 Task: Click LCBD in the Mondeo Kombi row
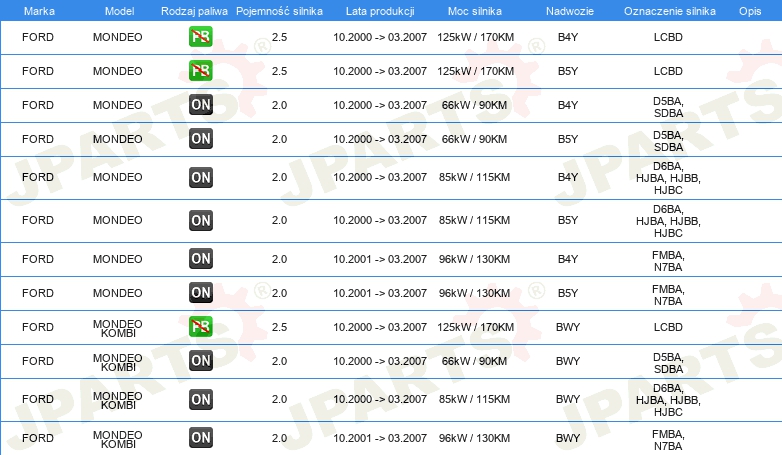[668, 327]
